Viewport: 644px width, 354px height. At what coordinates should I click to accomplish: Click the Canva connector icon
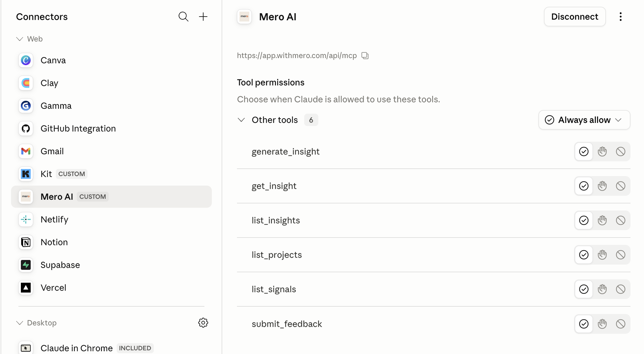(26, 60)
